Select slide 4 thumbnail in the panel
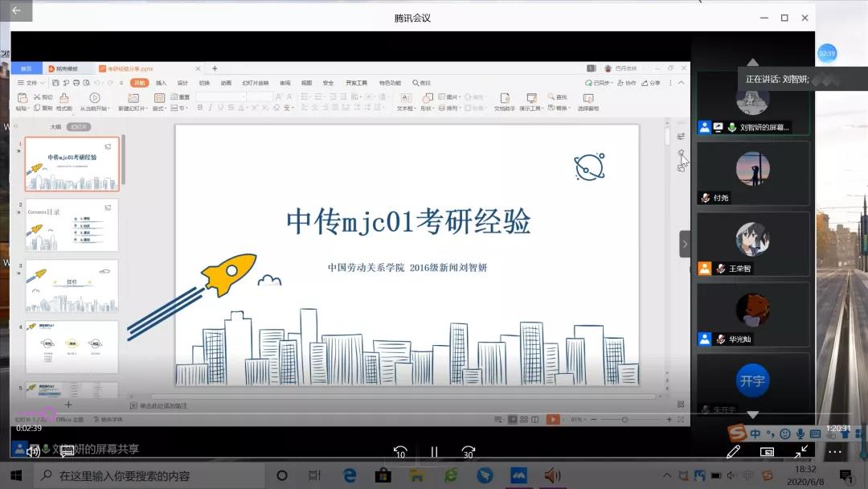Viewport: 868px width, 489px height. tap(72, 347)
